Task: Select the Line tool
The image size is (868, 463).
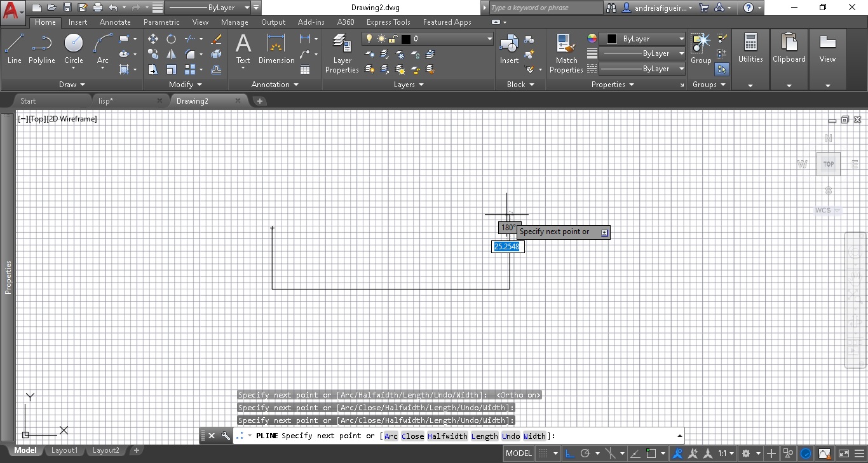Action: point(14,50)
